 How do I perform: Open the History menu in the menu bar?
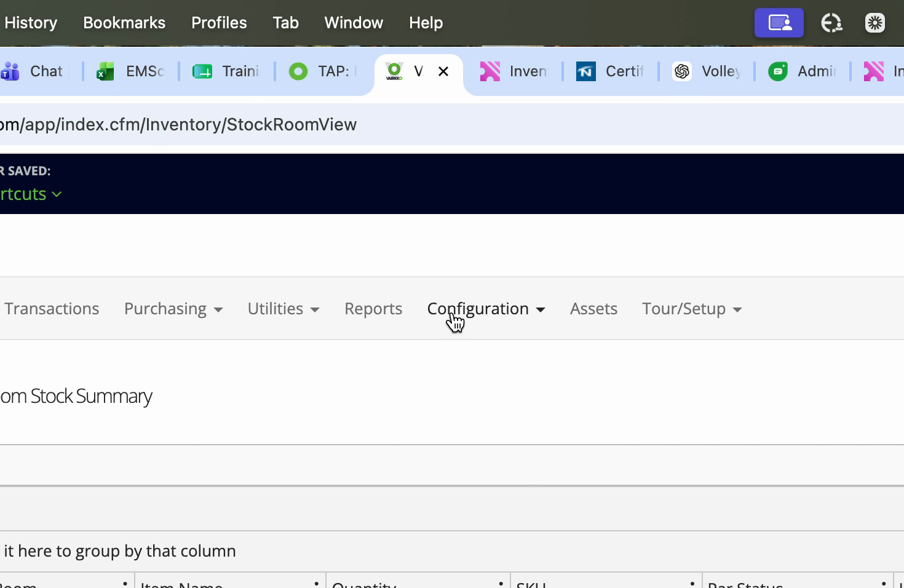[31, 23]
